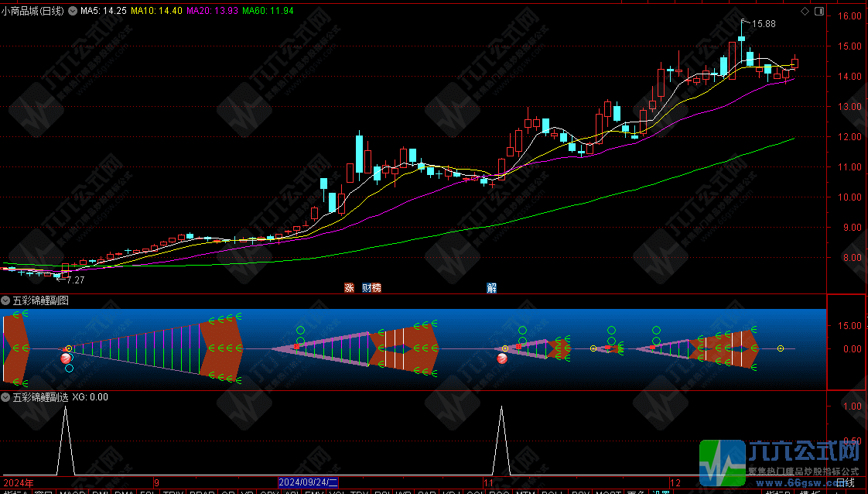This screenshot has height=494, width=868.
Task: Open dropdown arrow beside 小商品城(日线) title
Action: (x=73, y=12)
